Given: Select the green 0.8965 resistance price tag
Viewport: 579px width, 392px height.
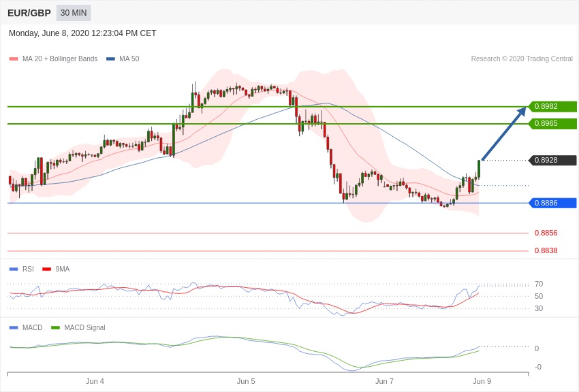Looking at the screenshot, I should [x=552, y=124].
